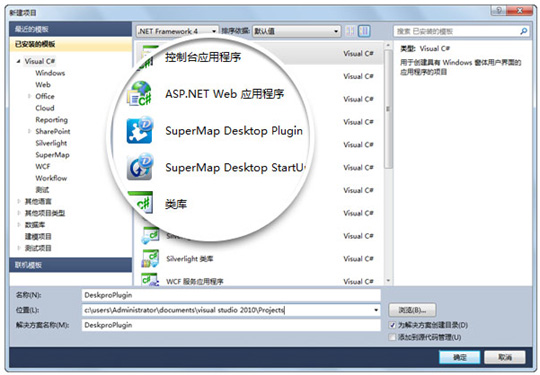The width and height of the screenshot is (540, 375).
Task: Select the Silverlight class library template icon
Action: [150, 259]
